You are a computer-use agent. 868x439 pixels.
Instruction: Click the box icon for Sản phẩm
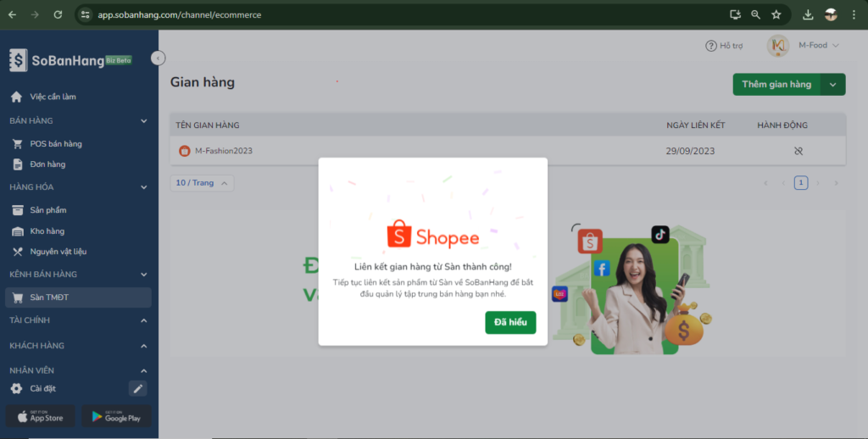click(x=18, y=210)
